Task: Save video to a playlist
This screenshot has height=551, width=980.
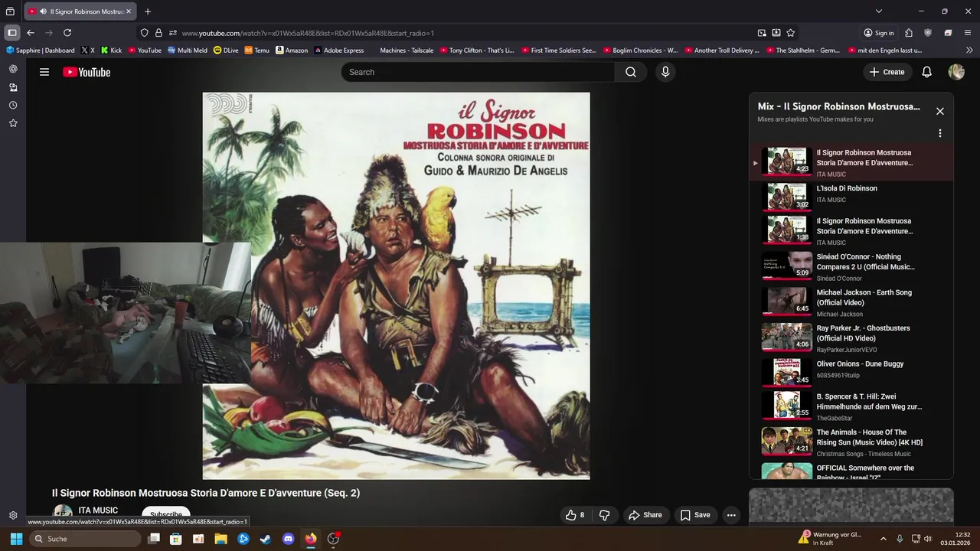Action: [695, 515]
